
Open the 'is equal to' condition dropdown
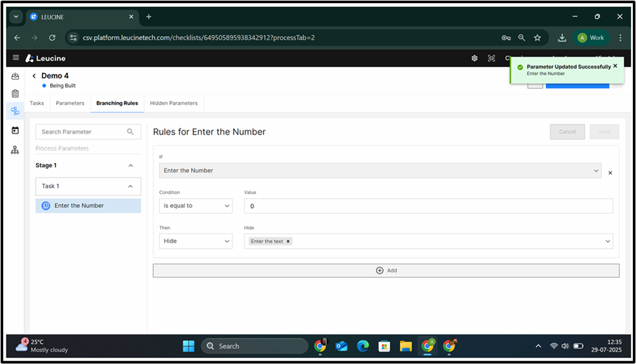pyautogui.click(x=196, y=206)
